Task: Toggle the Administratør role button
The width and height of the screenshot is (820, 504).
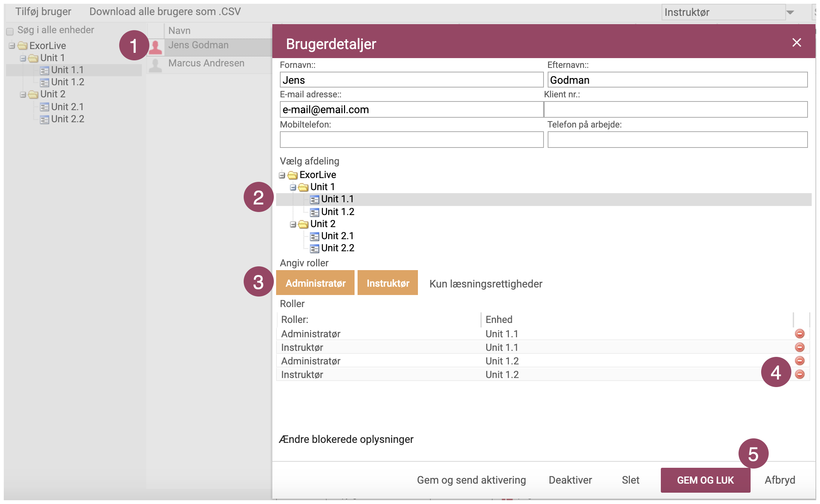Action: [x=315, y=283]
